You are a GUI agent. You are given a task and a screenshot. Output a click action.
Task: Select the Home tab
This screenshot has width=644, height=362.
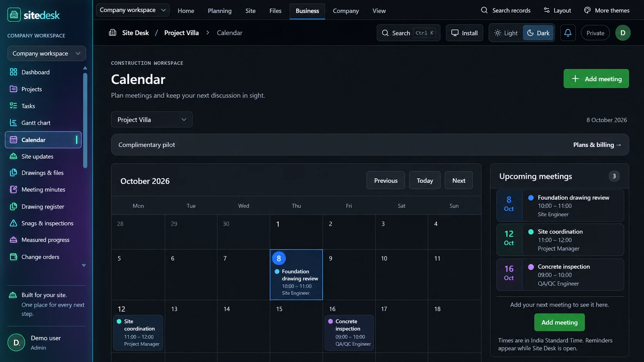tap(186, 11)
